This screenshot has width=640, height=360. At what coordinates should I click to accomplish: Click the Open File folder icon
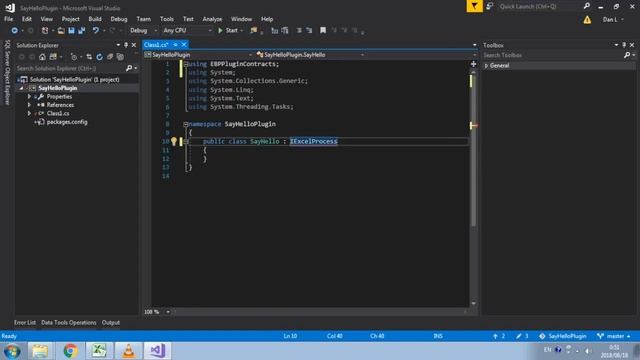tap(61, 31)
